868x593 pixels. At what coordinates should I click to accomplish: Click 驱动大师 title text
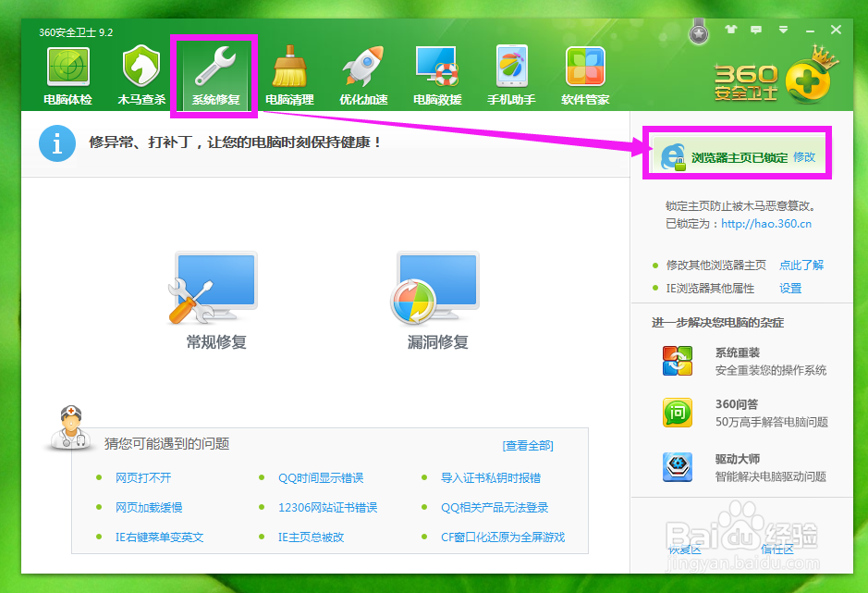(738, 459)
